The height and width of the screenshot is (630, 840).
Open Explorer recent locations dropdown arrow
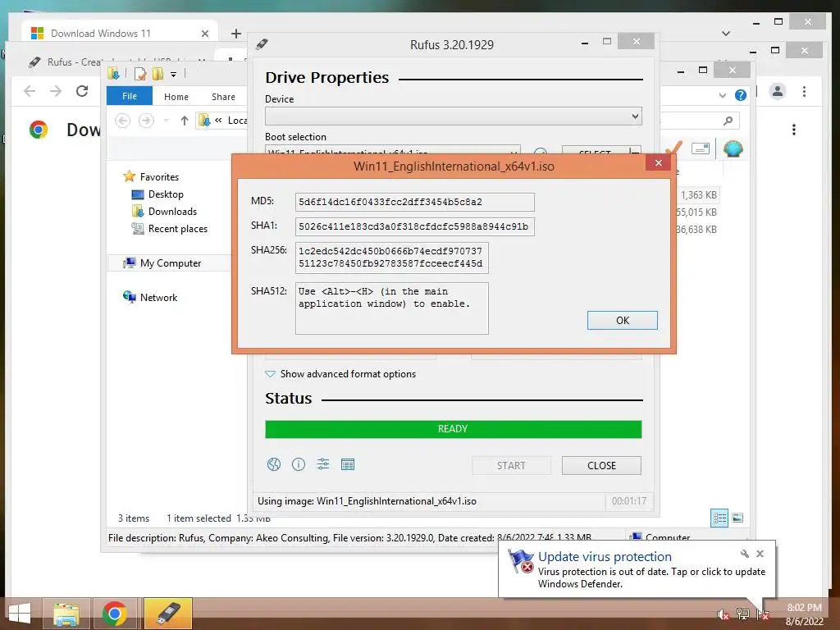[166, 121]
